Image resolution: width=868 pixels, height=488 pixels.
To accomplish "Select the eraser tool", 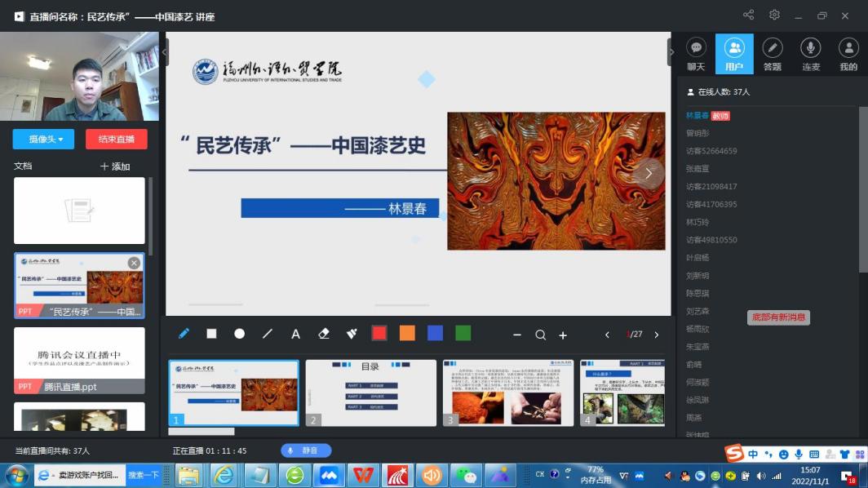I will tap(324, 334).
